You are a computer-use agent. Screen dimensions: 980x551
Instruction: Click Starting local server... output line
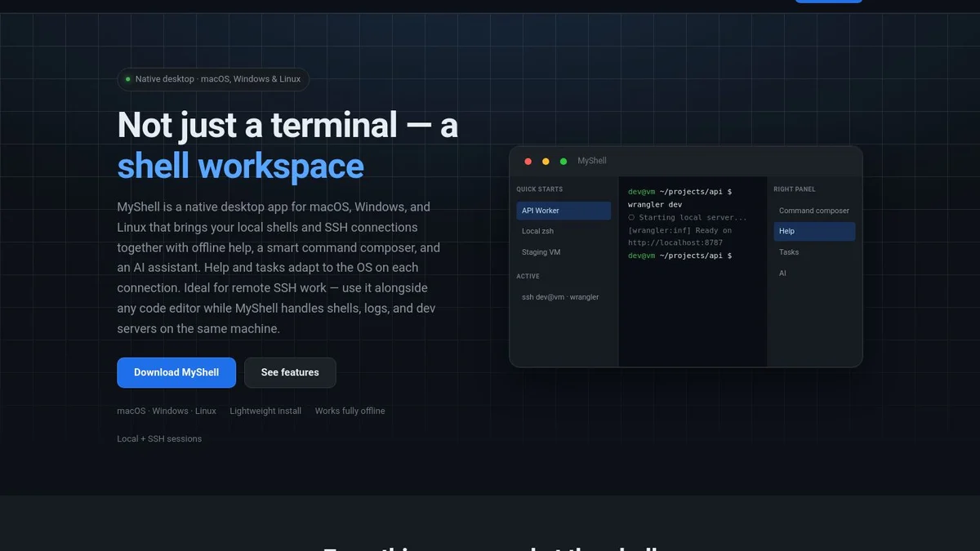(x=688, y=218)
